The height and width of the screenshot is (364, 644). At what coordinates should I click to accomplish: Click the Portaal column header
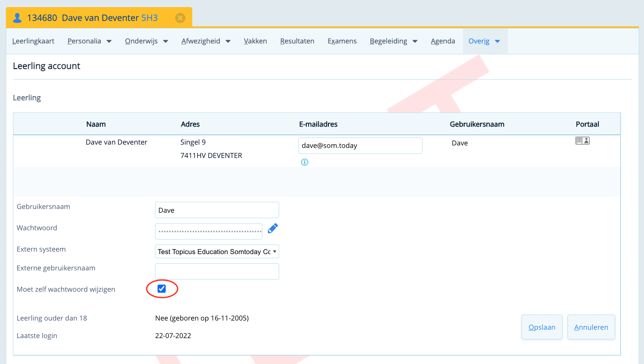[588, 124]
